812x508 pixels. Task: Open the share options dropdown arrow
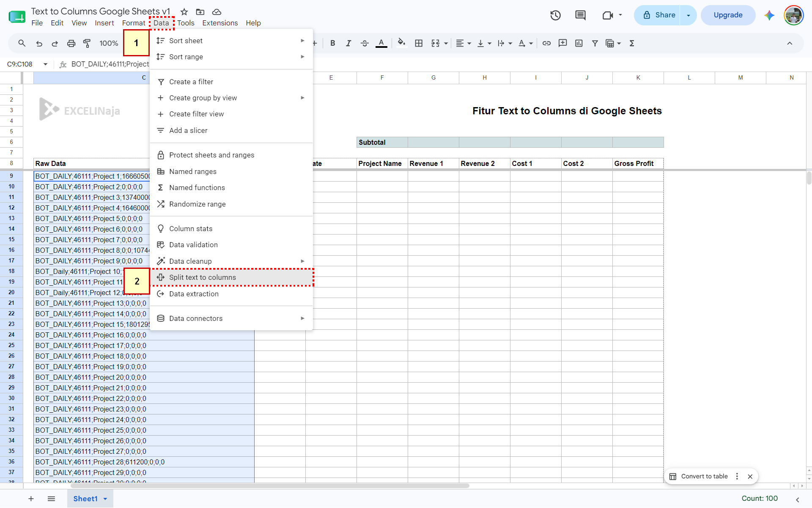689,15
